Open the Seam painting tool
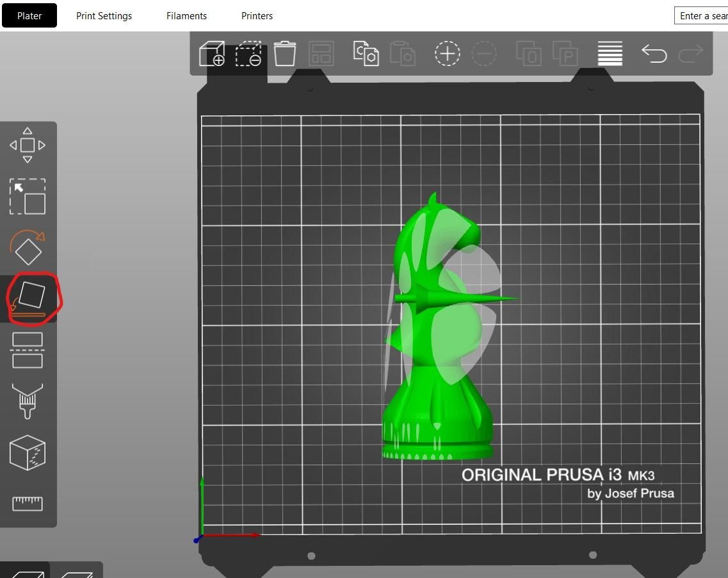Viewport: 728px width, 578px height. tap(27, 453)
